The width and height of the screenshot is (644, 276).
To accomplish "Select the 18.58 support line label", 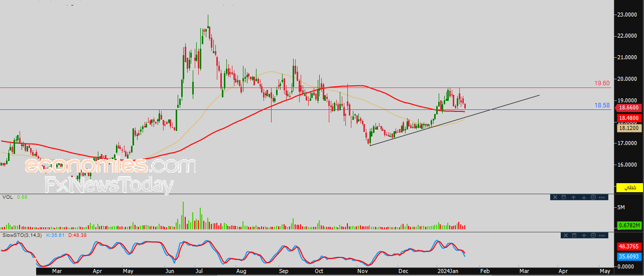I will [x=601, y=105].
